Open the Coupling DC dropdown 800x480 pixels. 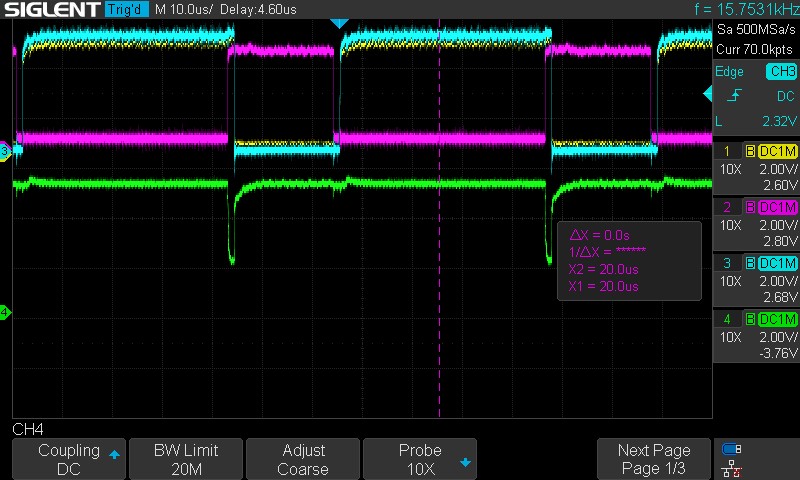pos(69,459)
